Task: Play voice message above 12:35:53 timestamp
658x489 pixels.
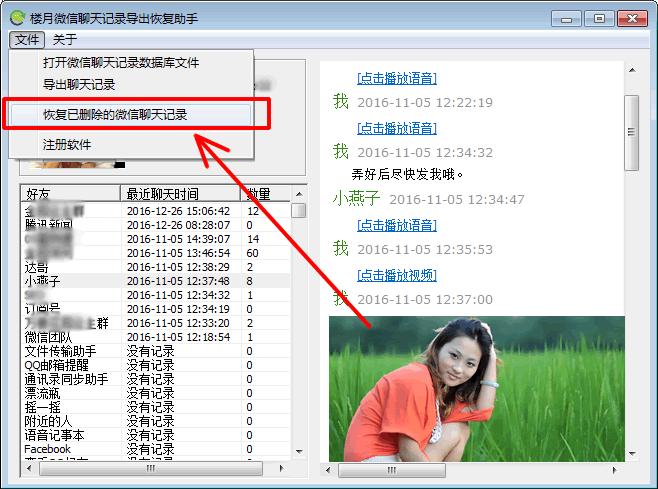Action: (x=397, y=225)
